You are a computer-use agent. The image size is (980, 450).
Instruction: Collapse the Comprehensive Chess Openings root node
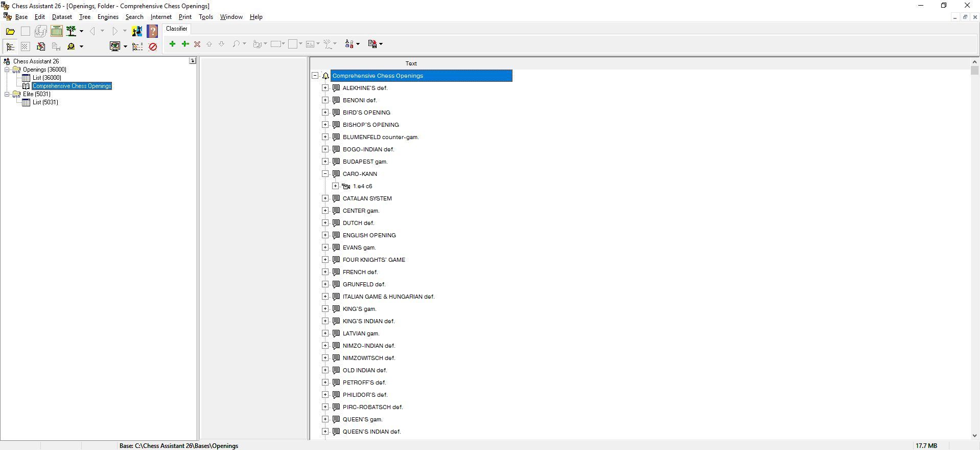coord(315,76)
